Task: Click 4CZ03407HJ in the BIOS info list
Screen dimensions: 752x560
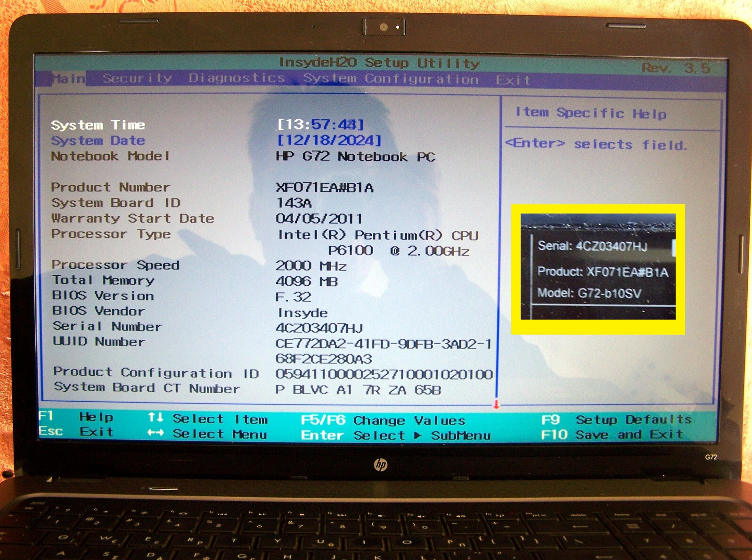Action: (319, 328)
